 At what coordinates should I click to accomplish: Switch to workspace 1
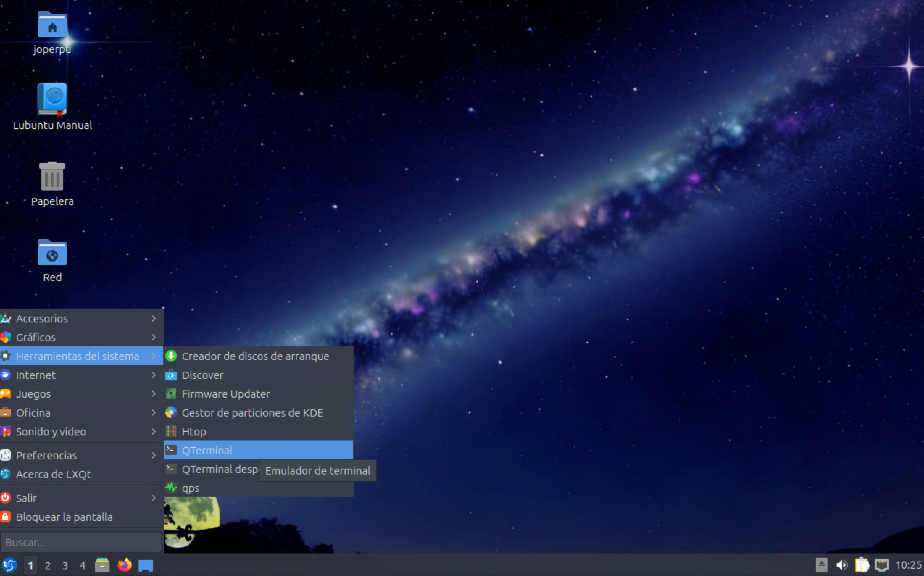[x=30, y=565]
